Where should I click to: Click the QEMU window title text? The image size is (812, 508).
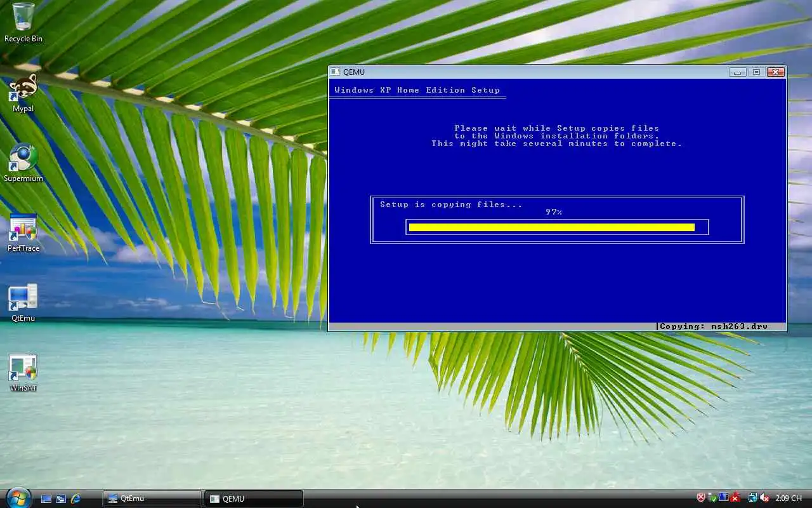[x=354, y=72]
